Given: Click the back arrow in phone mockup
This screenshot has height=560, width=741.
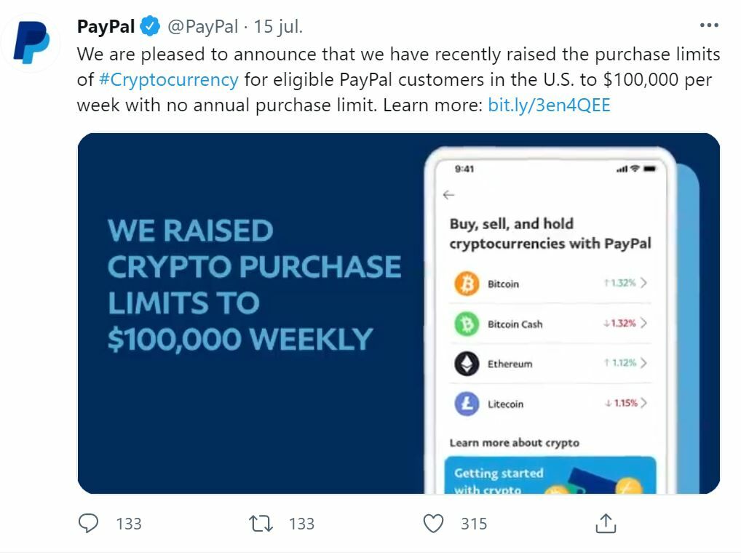Looking at the screenshot, I should [x=448, y=194].
